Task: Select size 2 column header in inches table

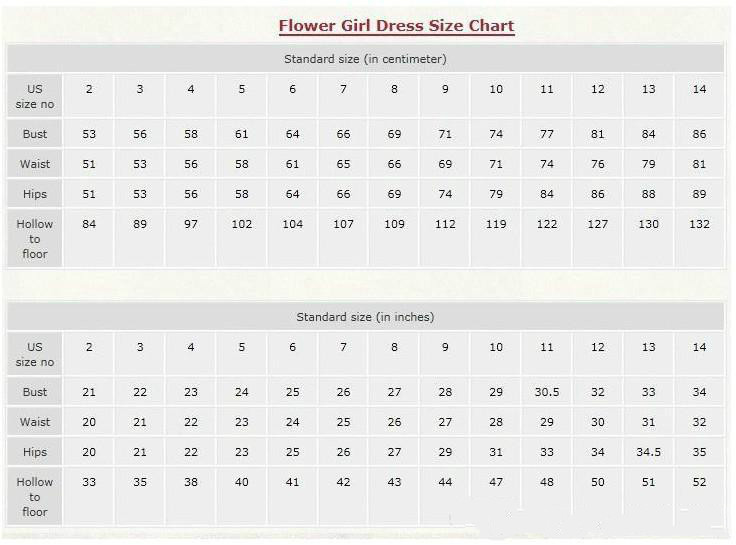Action: pyautogui.click(x=89, y=347)
